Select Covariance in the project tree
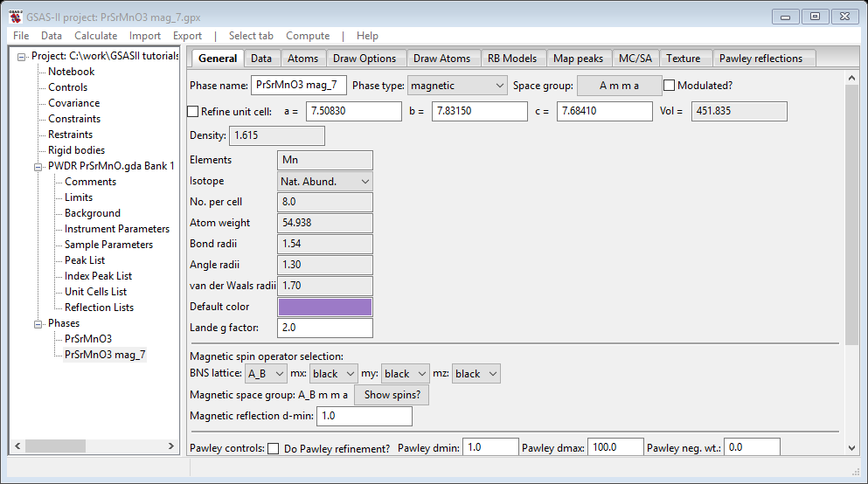Image resolution: width=868 pixels, height=484 pixels. click(x=73, y=103)
